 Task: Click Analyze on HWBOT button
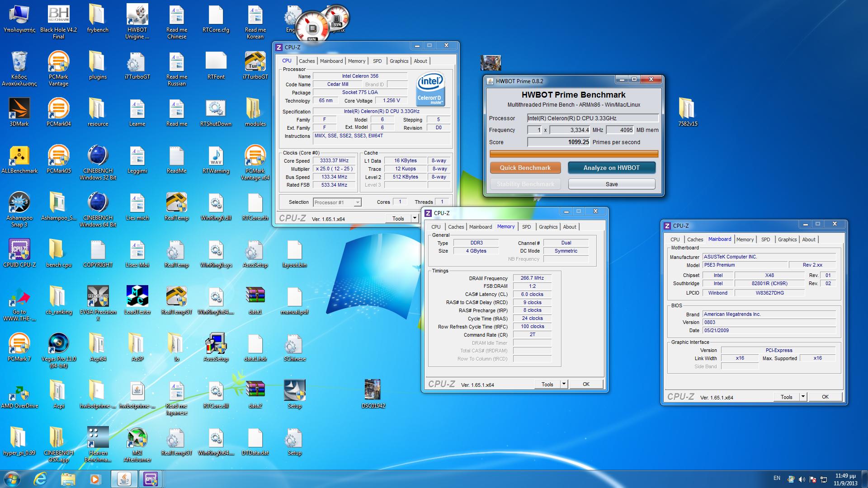coord(611,168)
